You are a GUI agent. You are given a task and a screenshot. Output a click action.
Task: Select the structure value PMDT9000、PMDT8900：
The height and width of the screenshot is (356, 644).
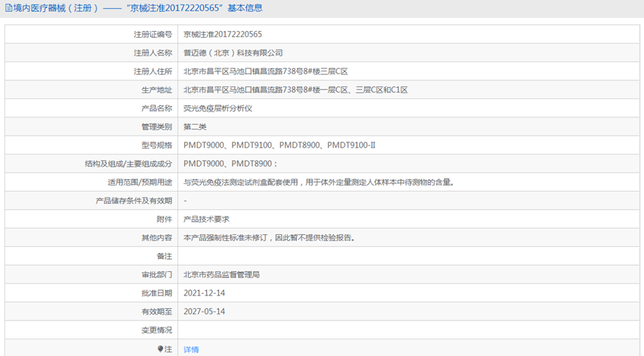coord(230,164)
